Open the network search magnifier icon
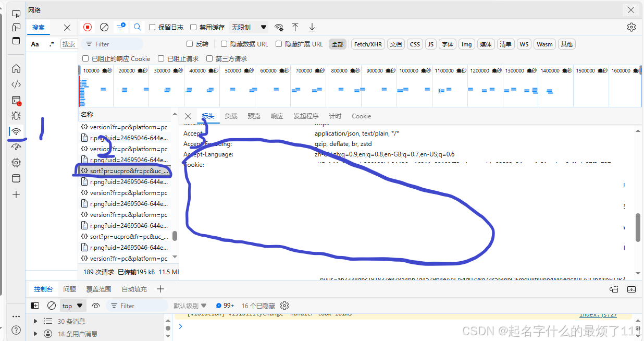This screenshot has height=341, width=644. pyautogui.click(x=138, y=27)
